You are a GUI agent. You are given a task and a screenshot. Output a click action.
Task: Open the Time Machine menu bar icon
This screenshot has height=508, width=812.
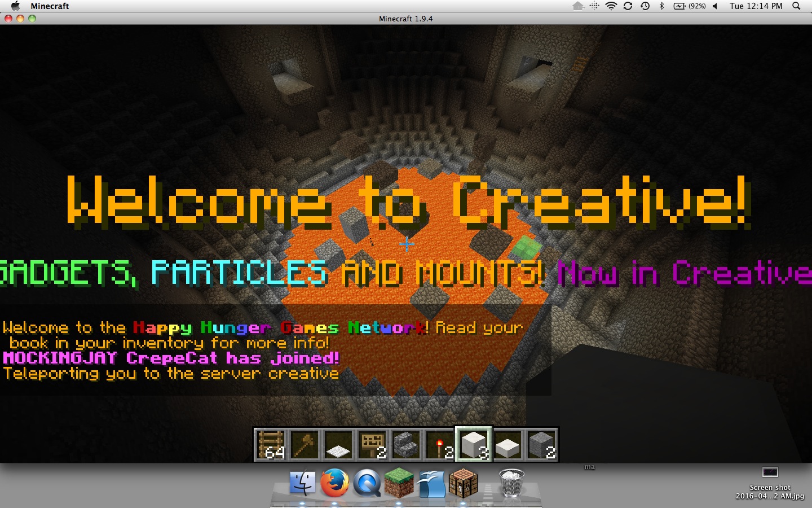click(645, 6)
